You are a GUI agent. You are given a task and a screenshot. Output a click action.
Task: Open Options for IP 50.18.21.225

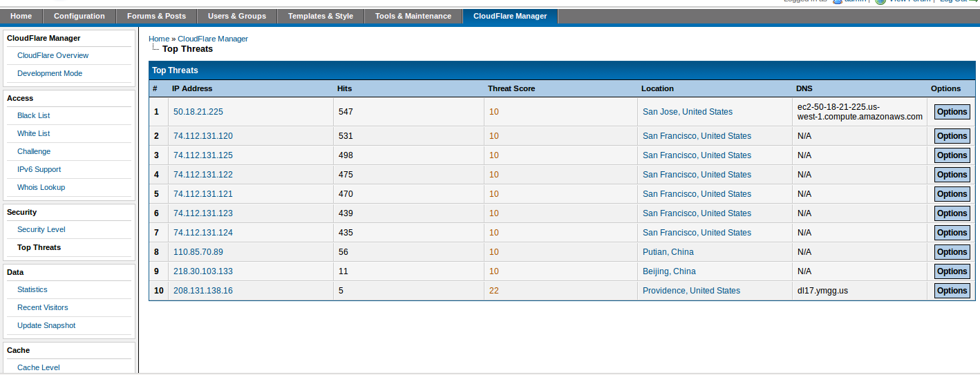click(952, 112)
